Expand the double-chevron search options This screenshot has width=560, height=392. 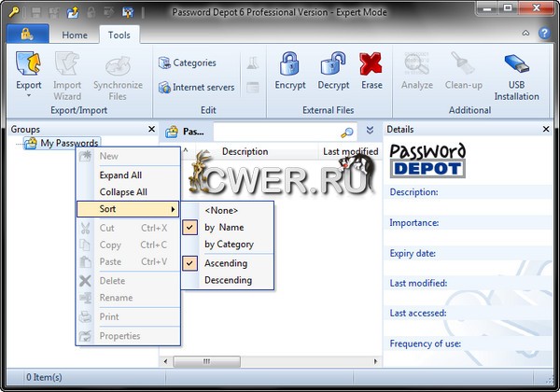tap(370, 131)
